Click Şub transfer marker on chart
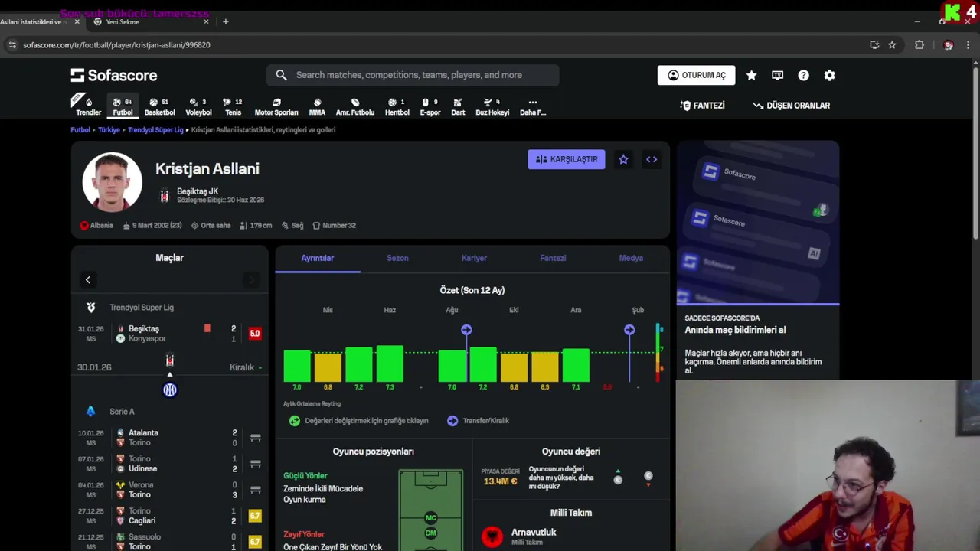The width and height of the screenshot is (980, 551). tap(629, 330)
